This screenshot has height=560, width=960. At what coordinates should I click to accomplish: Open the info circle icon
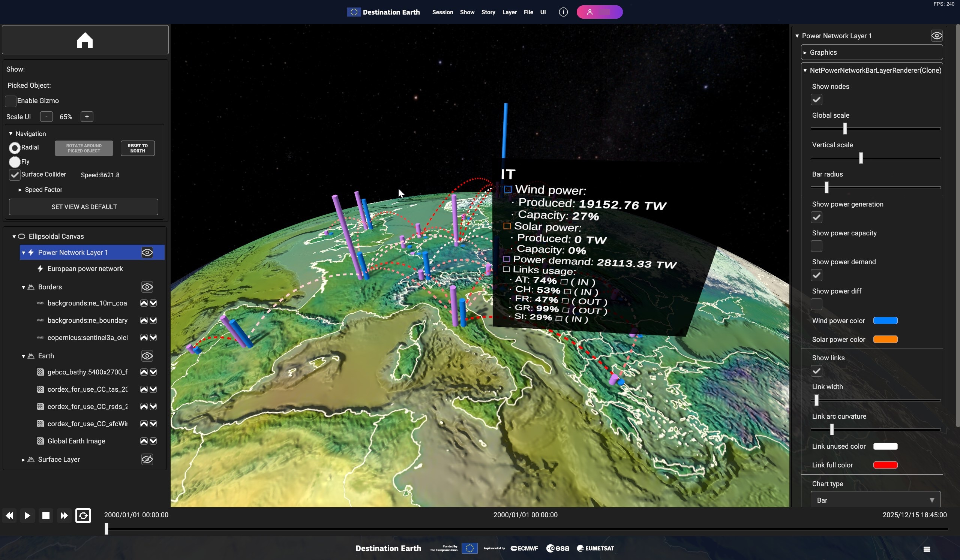(x=563, y=12)
